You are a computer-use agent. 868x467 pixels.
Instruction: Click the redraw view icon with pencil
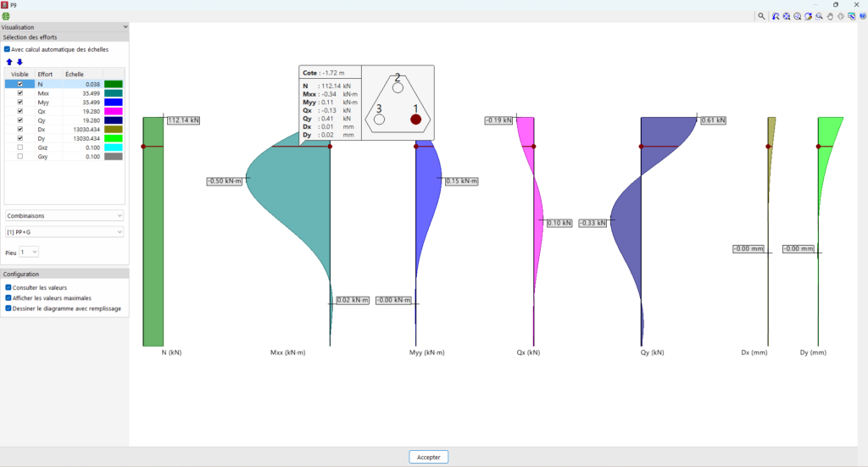(808, 17)
